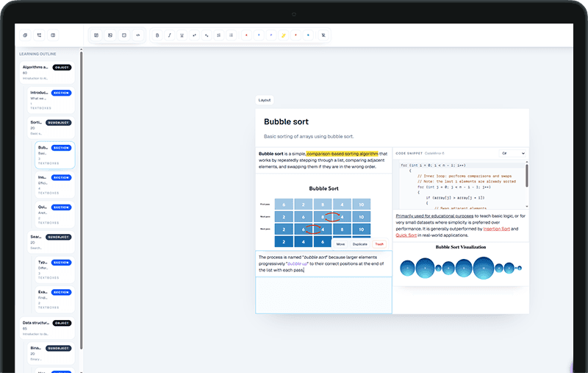Click the code snippet scroll-down arrow
588x373 pixels.
526,207
